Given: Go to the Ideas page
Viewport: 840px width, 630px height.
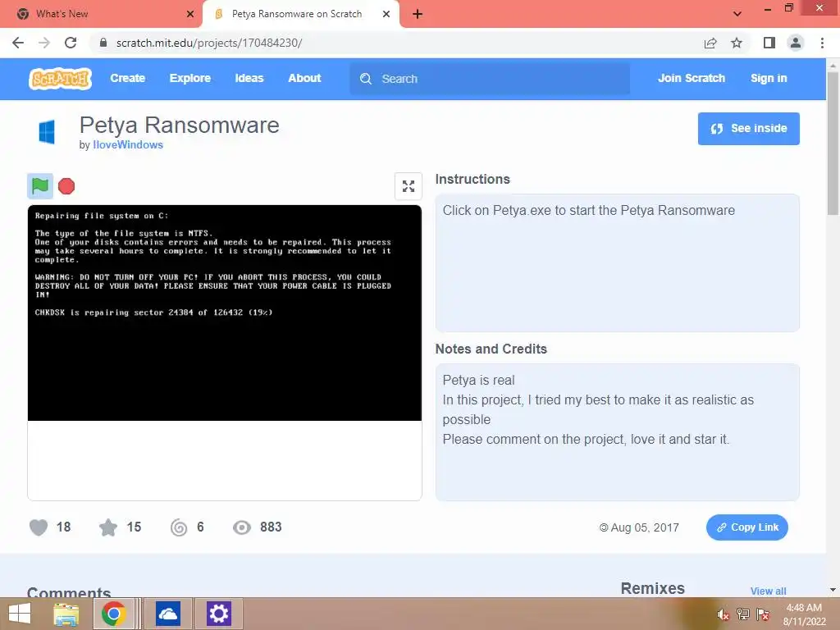Looking at the screenshot, I should [249, 78].
